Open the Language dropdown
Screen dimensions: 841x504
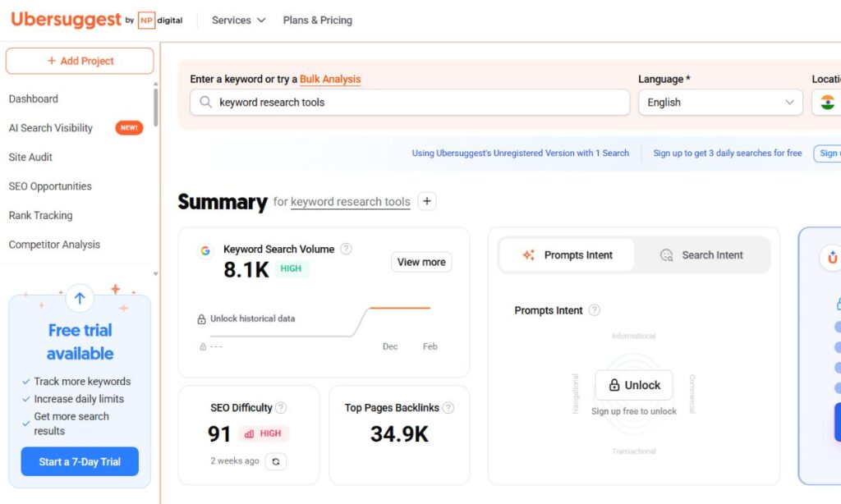(x=719, y=102)
